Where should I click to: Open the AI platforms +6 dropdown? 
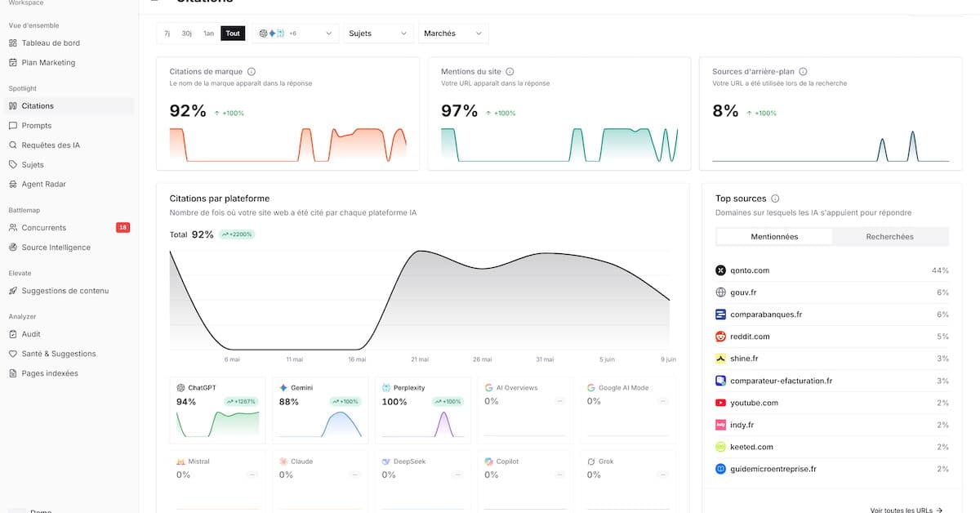click(x=295, y=33)
